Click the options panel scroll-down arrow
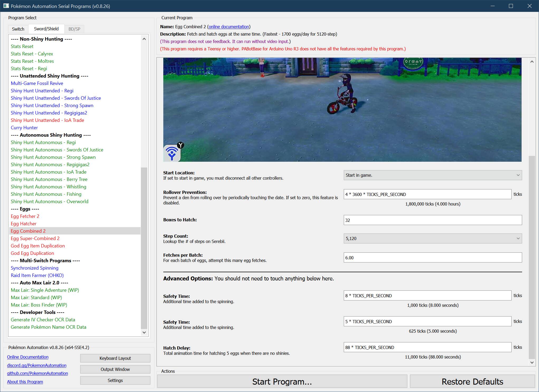 (x=532, y=362)
